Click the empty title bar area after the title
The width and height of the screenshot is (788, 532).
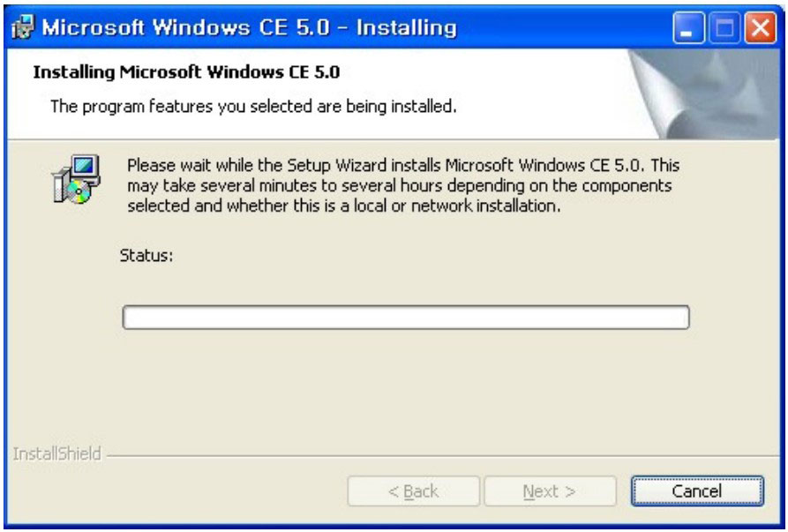[565, 27]
